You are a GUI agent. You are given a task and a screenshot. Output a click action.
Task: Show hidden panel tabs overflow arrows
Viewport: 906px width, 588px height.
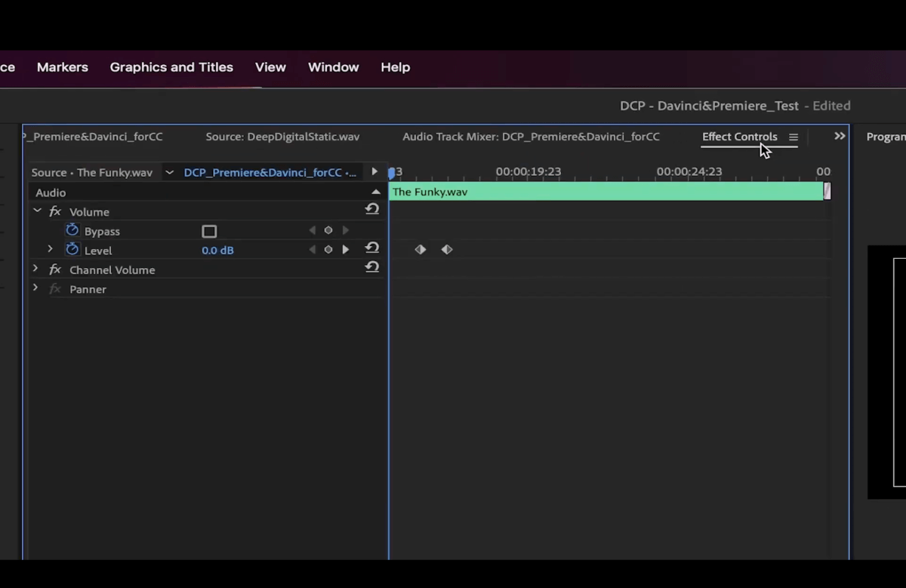(840, 136)
